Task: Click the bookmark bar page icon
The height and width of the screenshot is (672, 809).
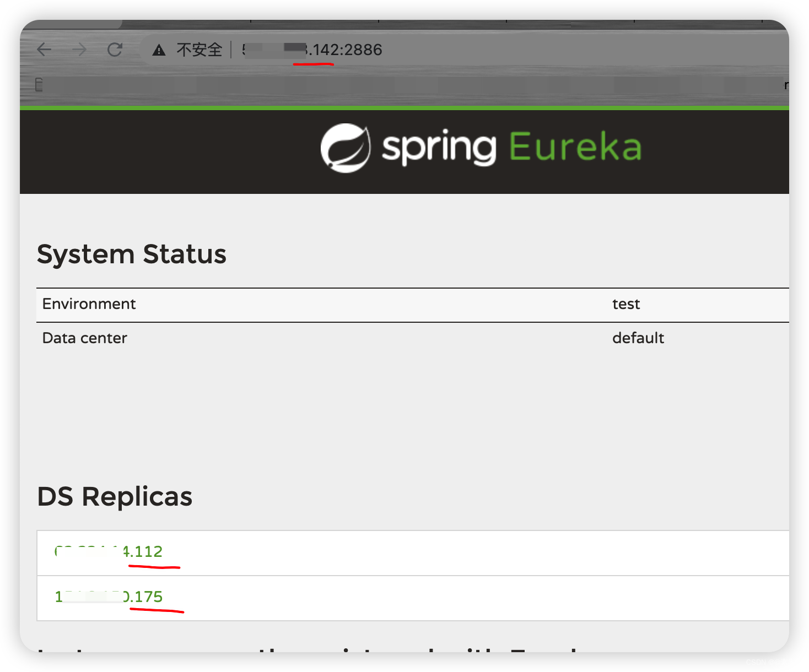Action: pos(39,85)
